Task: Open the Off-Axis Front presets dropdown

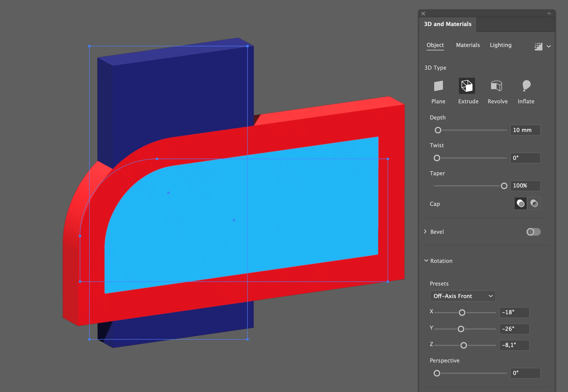Action: 463,296
